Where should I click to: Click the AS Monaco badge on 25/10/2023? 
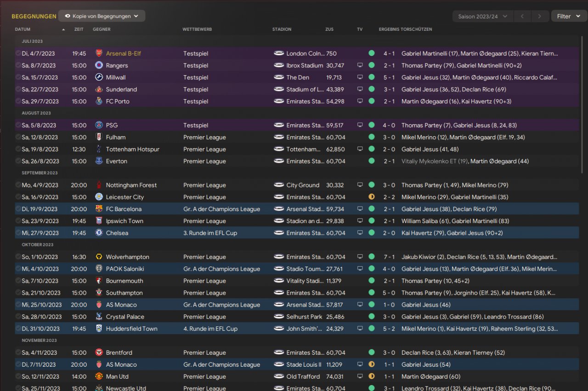tap(99, 305)
